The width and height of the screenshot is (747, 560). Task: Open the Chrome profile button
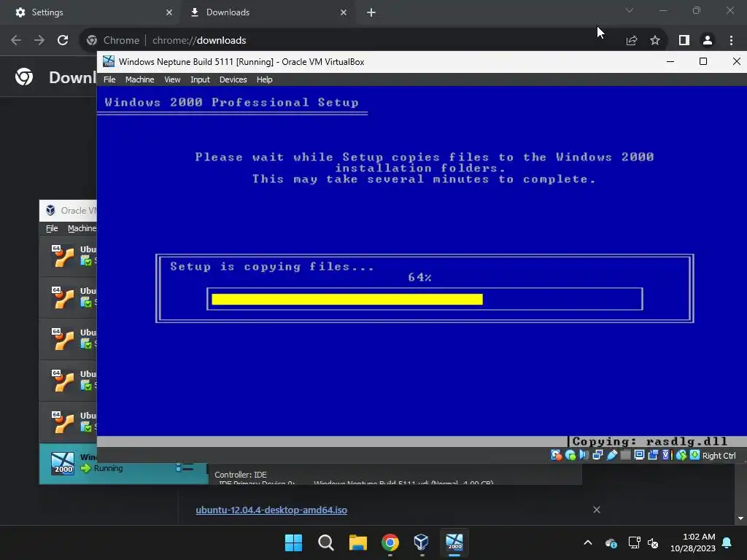tap(708, 41)
